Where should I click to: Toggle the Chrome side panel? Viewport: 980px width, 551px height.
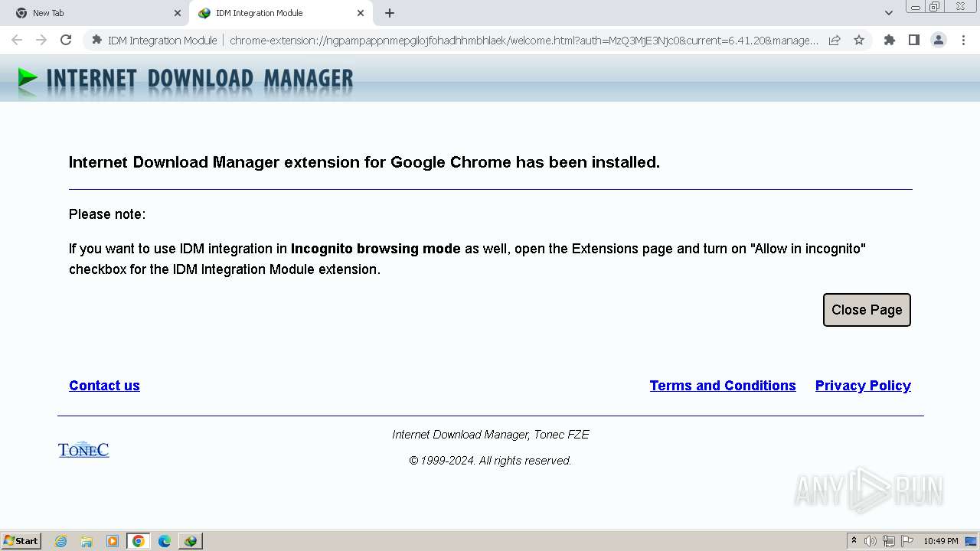click(x=913, y=40)
